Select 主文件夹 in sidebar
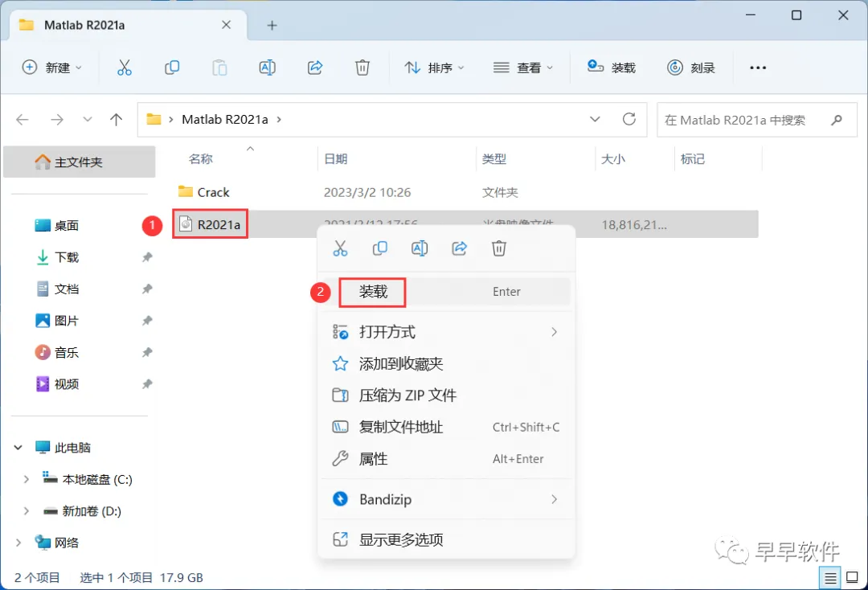This screenshot has width=868, height=590. pyautogui.click(x=79, y=162)
